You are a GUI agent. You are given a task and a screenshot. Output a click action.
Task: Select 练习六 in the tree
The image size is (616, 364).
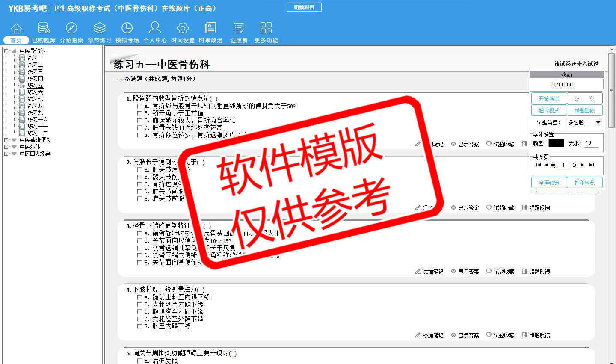point(35,92)
